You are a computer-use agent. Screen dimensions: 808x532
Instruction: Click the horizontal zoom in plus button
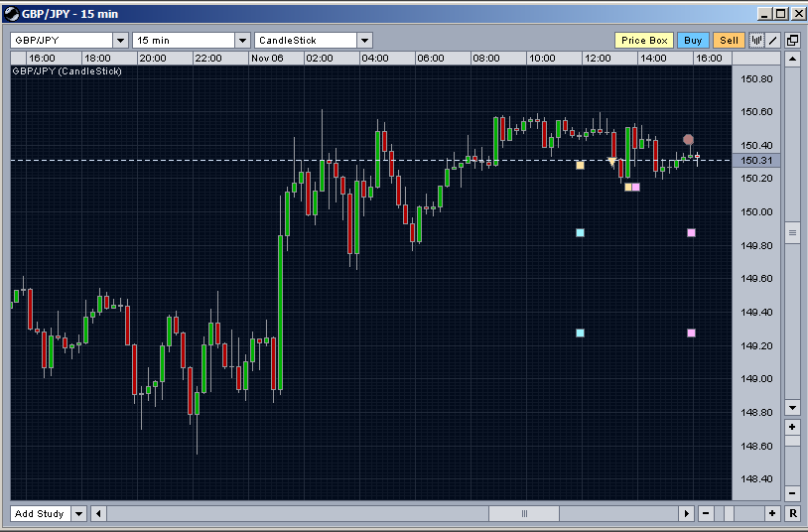(x=772, y=513)
